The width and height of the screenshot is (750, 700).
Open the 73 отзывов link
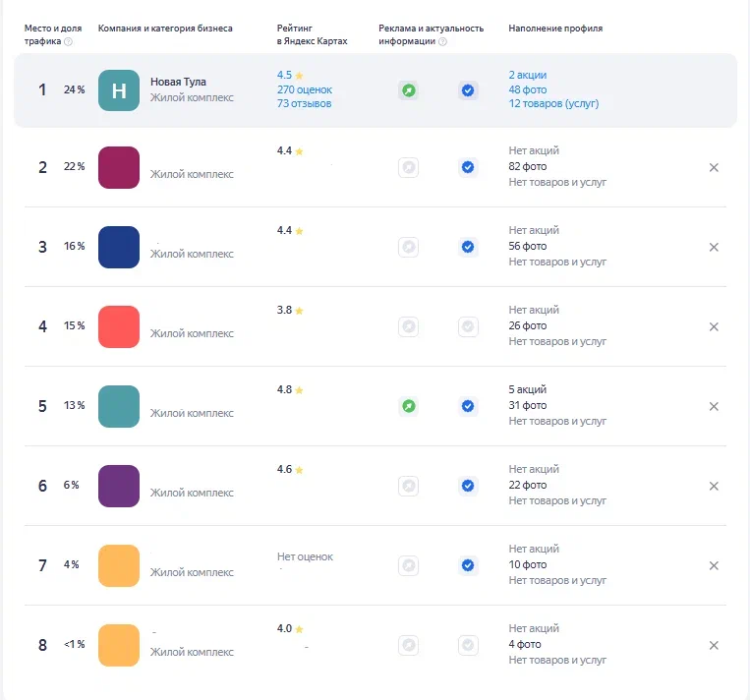(x=304, y=103)
